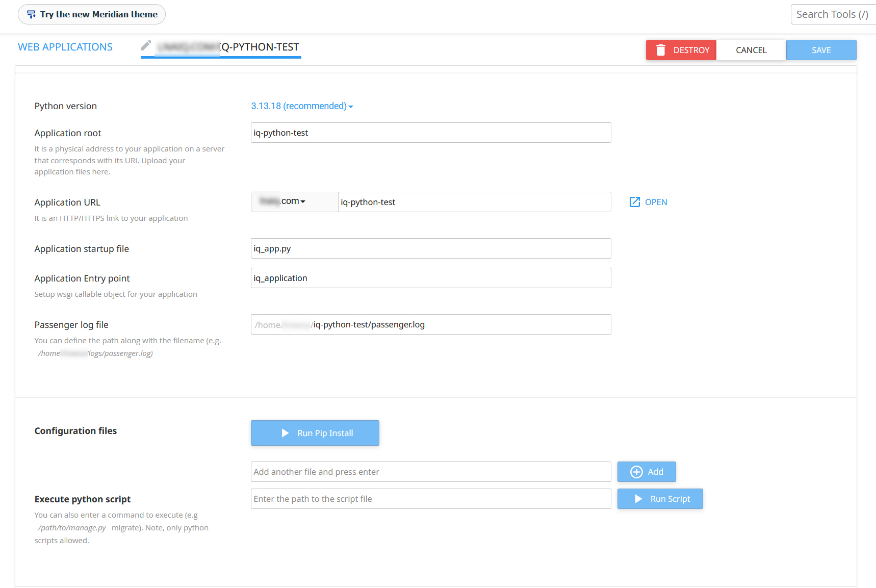This screenshot has height=588, width=876.
Task: Focus the Application startup file field
Action: coord(431,248)
